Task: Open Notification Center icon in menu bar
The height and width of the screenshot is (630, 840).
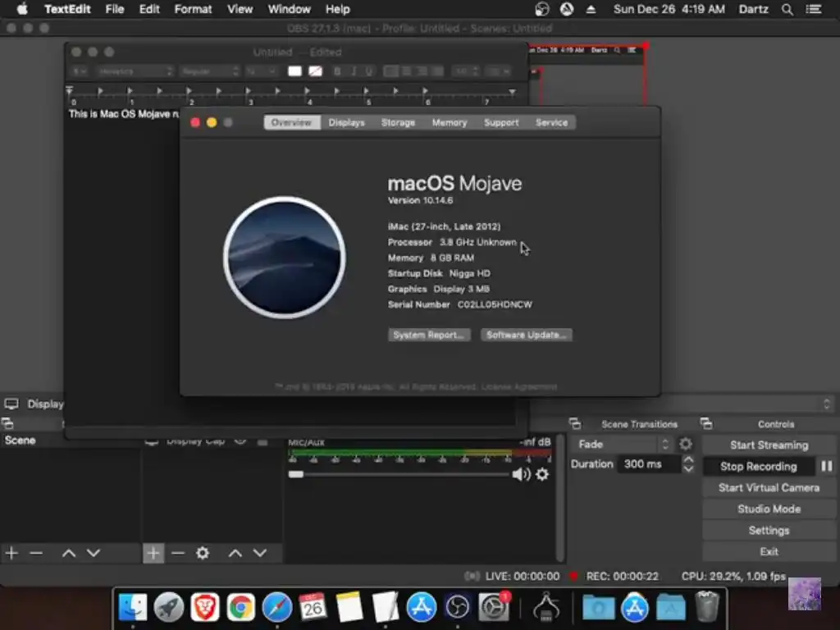Action: point(814,9)
